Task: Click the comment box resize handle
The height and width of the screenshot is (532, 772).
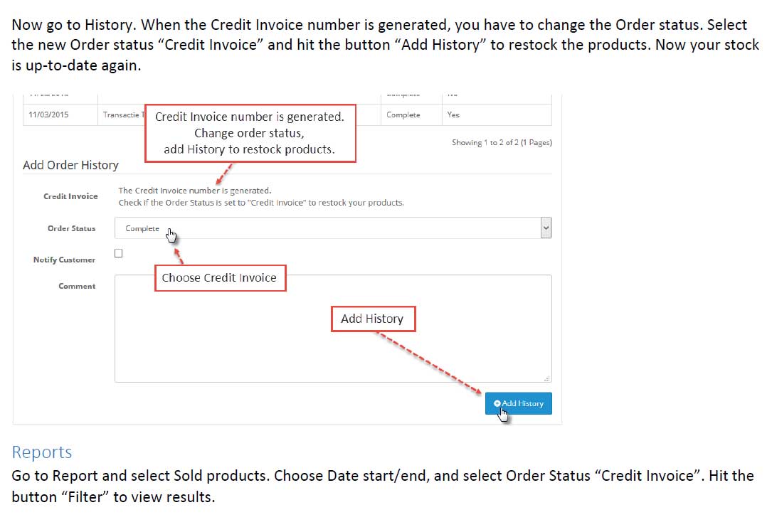Action: [x=547, y=378]
